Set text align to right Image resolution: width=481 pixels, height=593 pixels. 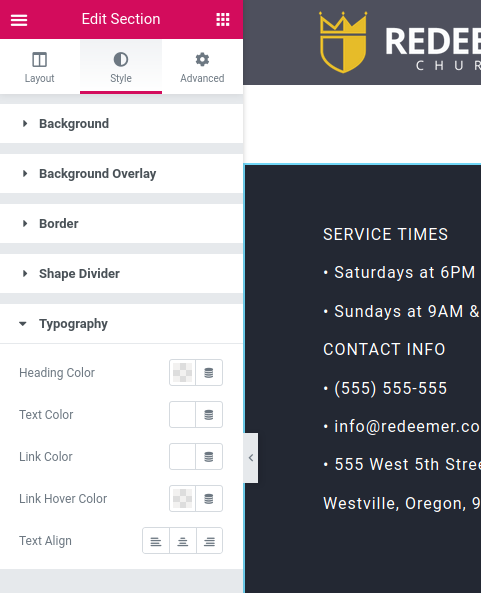pyautogui.click(x=209, y=541)
